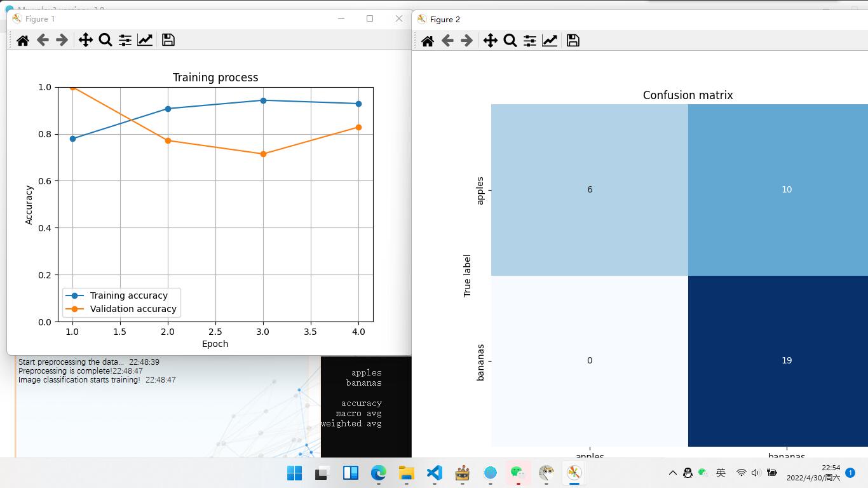
Task: Reset Figure 1 view with Home icon
Action: 23,40
